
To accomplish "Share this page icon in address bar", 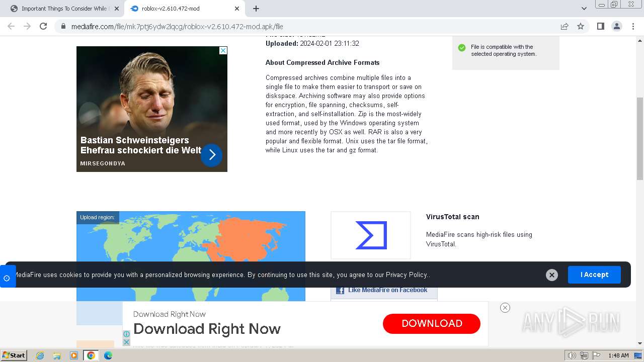I will click(x=565, y=26).
